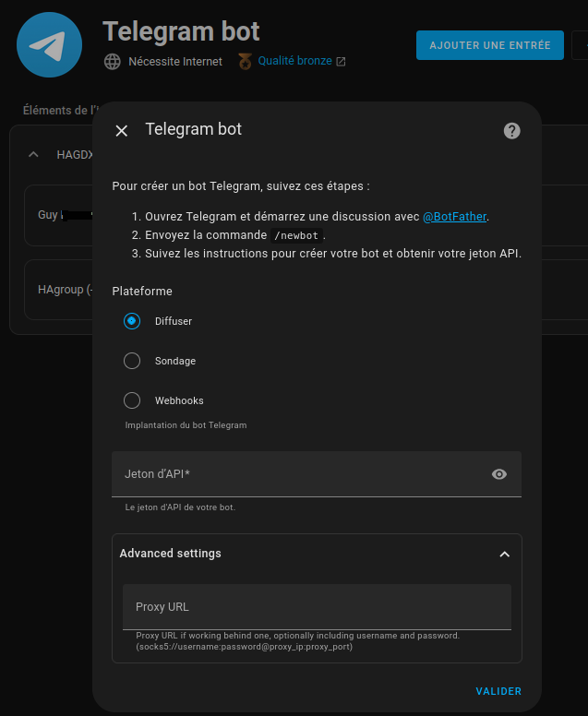
Task: Click the Nécessite Internet label
Action: coord(175,61)
